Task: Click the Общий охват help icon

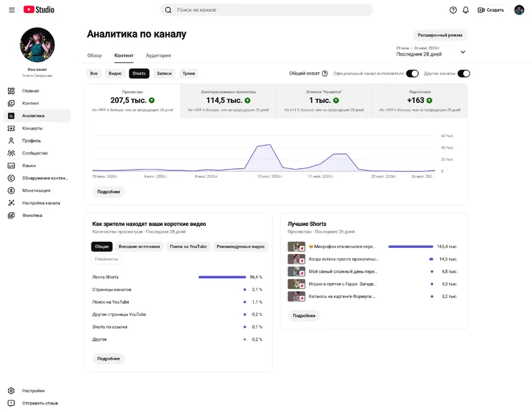Action: coord(325,73)
